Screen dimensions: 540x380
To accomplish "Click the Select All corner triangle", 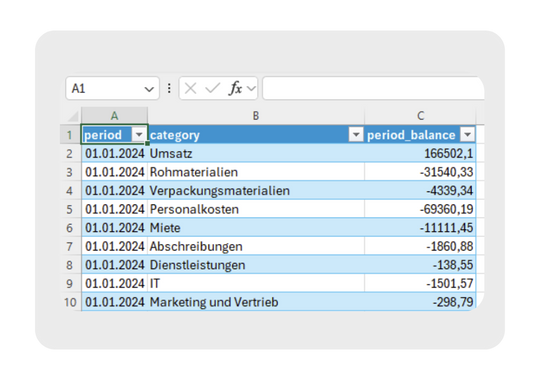I will coord(73,116).
